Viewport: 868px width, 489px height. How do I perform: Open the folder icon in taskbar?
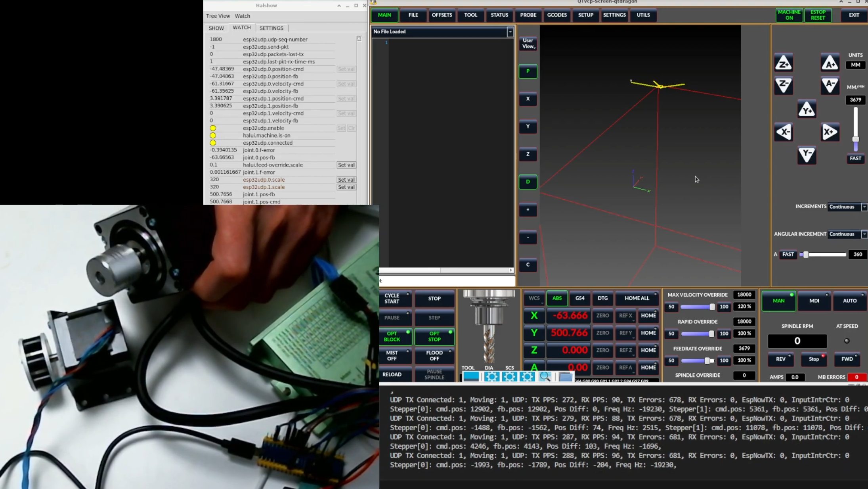(x=565, y=376)
